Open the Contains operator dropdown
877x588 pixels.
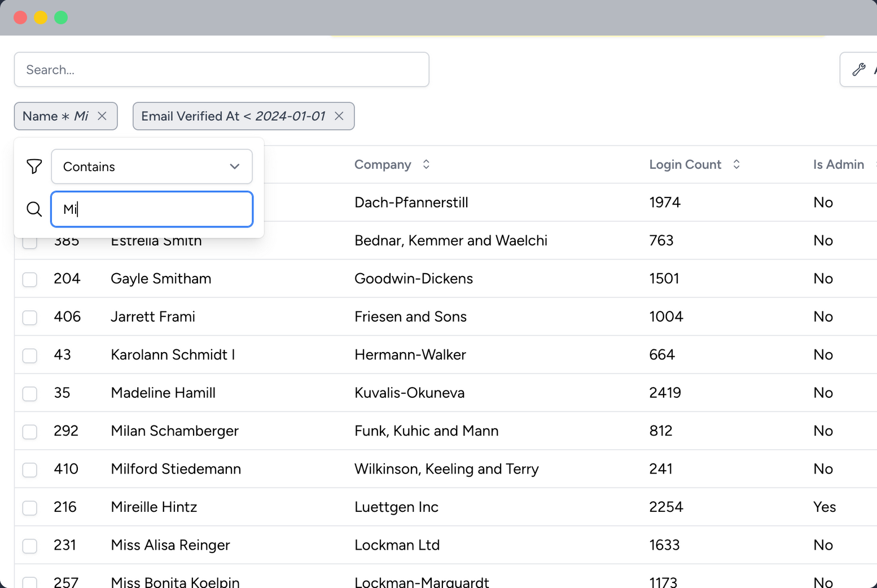tap(152, 166)
